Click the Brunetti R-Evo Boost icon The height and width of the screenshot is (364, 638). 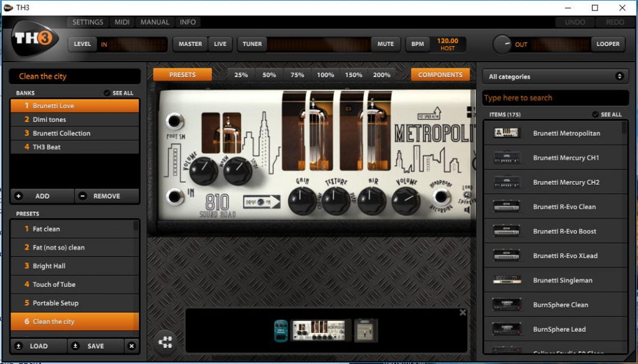(x=506, y=231)
